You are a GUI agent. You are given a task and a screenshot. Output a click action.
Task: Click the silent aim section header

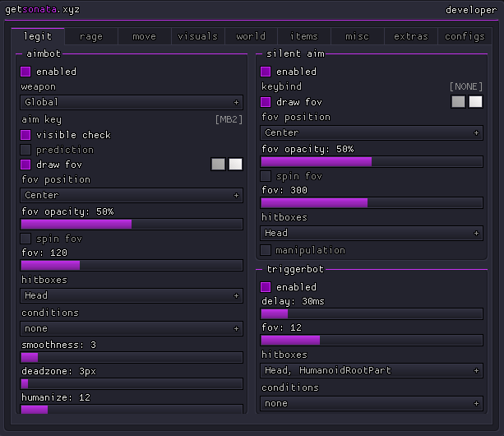pyautogui.click(x=295, y=53)
